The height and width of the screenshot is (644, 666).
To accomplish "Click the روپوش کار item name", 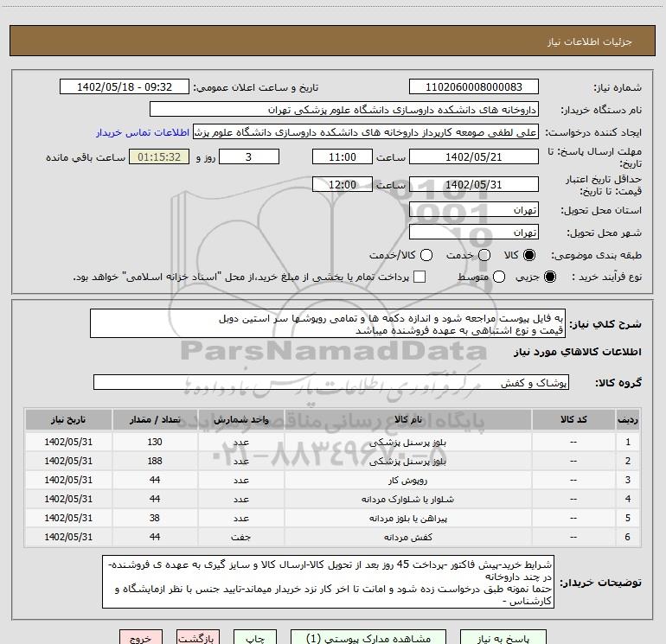I will (407, 480).
